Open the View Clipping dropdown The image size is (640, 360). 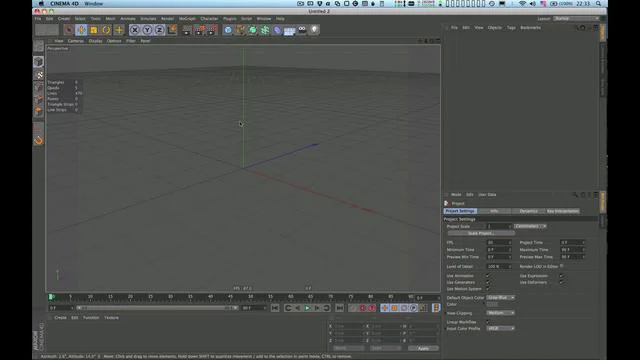pyautogui.click(x=501, y=313)
